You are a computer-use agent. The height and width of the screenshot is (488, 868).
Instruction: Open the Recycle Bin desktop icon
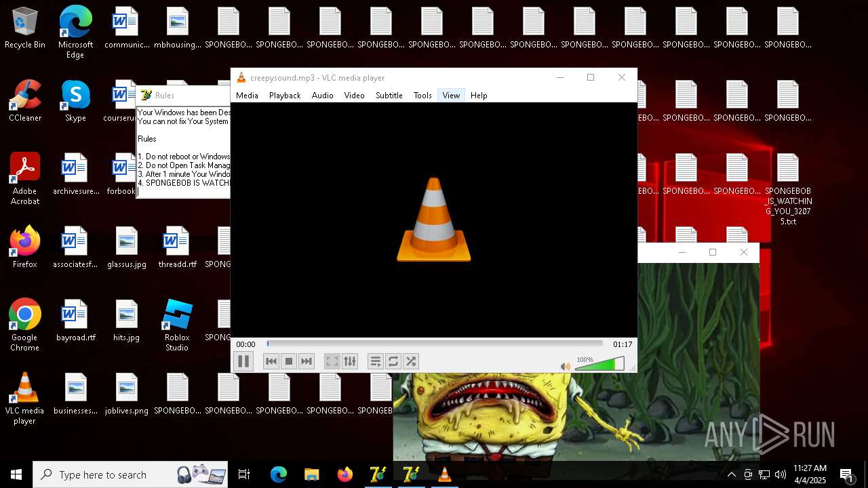[25, 28]
